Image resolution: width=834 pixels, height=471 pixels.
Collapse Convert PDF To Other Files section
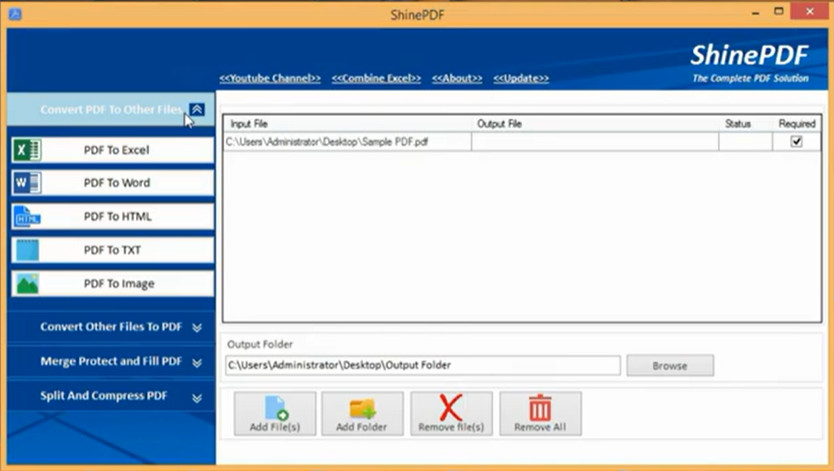pyautogui.click(x=197, y=110)
